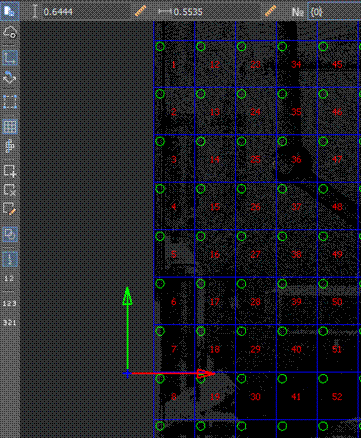361x439 pixels.
Task: Select grid cell number 29
Action: 256,349
